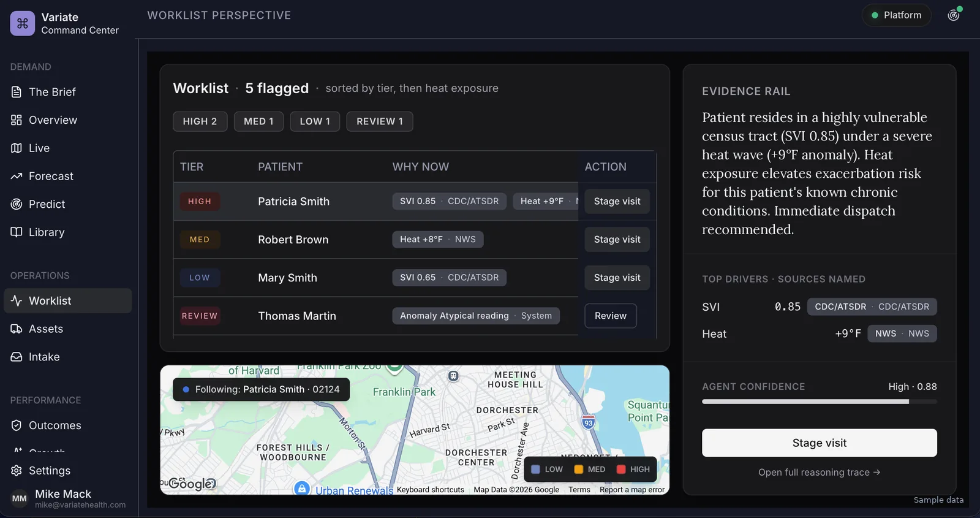Viewport: 980px width, 518px height.
Task: Click the Platform status pill
Action: coord(897,15)
